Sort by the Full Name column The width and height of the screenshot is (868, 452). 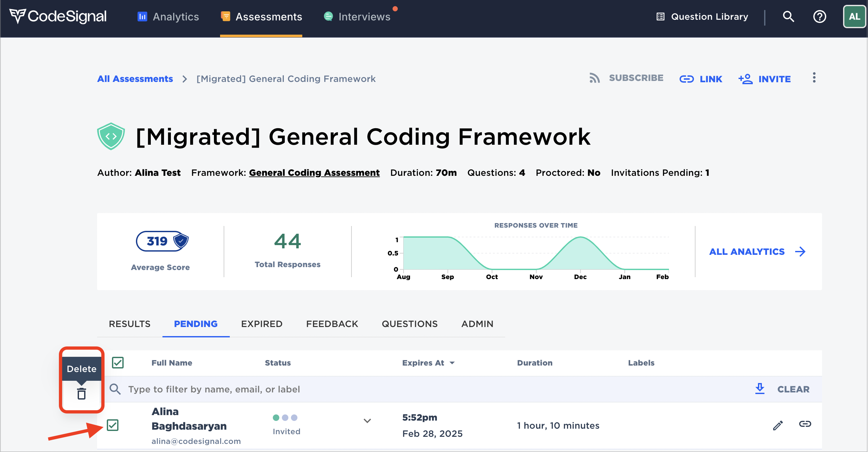pyautogui.click(x=172, y=363)
